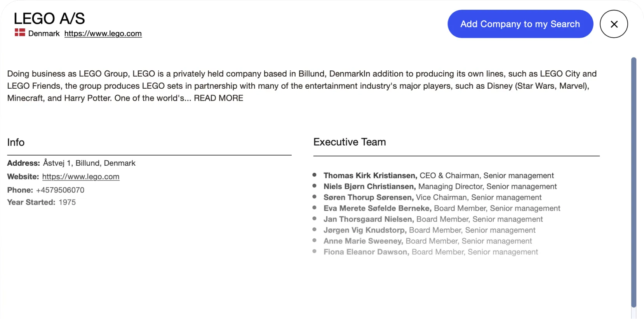Select Anne Marie Sweeney entry
This screenshot has height=319, width=644.
pos(428,241)
